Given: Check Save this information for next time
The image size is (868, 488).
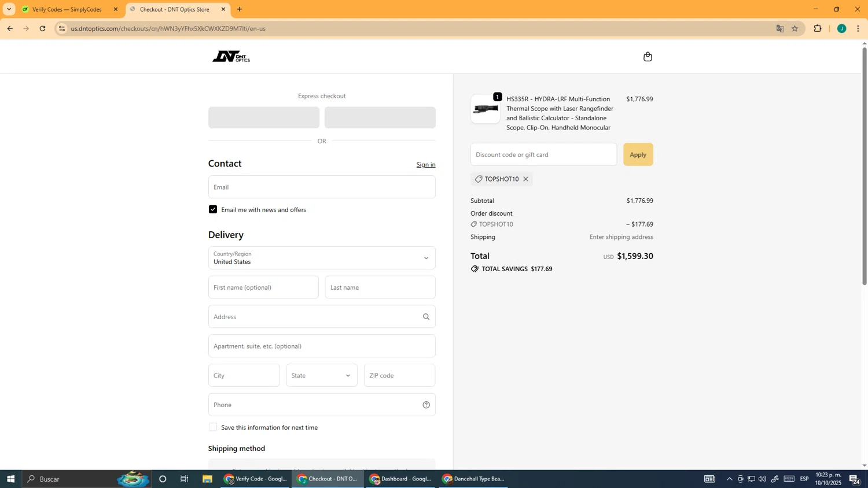Looking at the screenshot, I should [x=213, y=427].
